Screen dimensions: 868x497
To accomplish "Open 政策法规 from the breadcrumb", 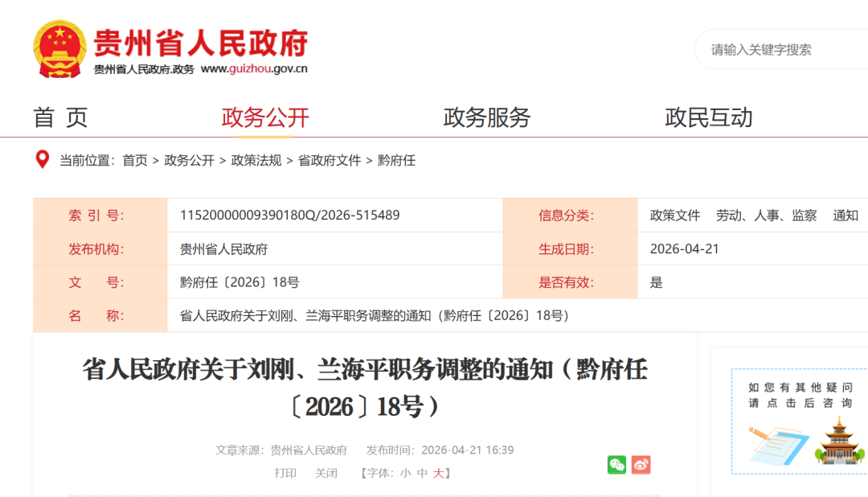I will [255, 160].
